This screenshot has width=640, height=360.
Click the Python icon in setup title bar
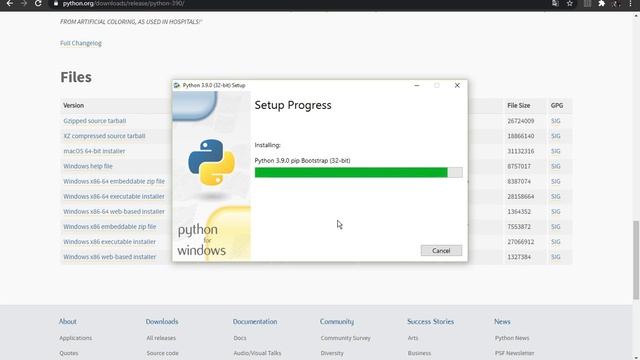point(177,85)
